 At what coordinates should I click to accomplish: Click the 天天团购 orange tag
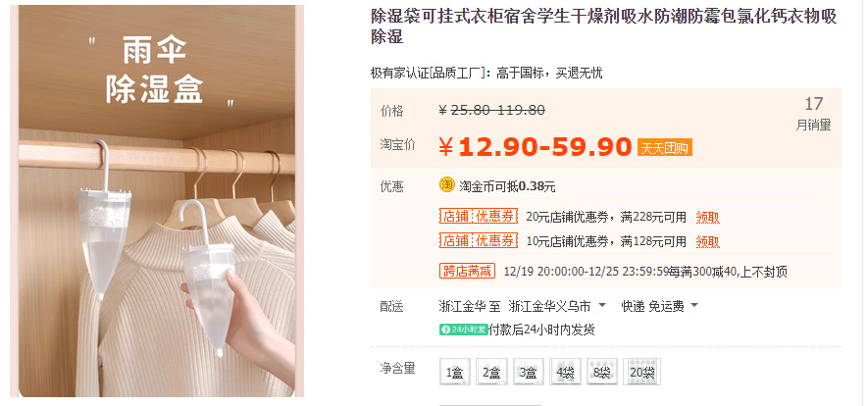tap(664, 148)
